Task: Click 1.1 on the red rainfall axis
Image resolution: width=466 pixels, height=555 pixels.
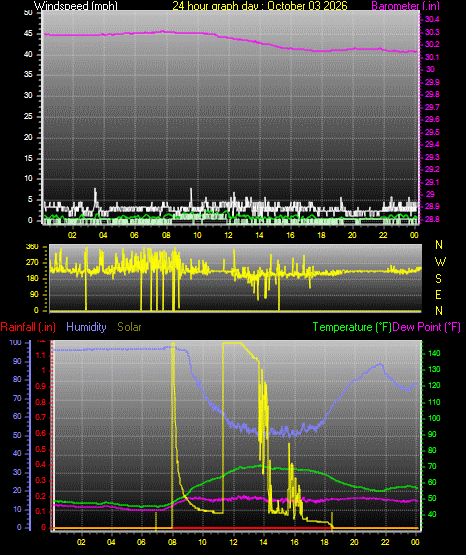Action: point(41,355)
